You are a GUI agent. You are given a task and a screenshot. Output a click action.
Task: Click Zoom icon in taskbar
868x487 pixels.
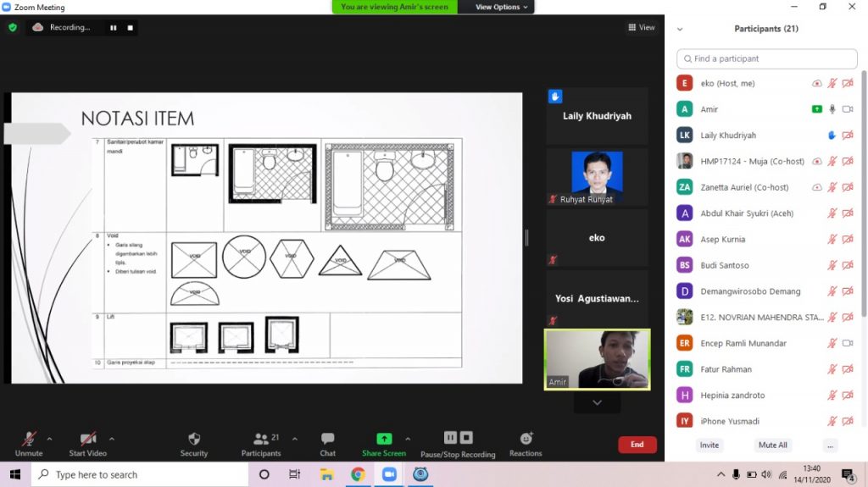click(389, 474)
